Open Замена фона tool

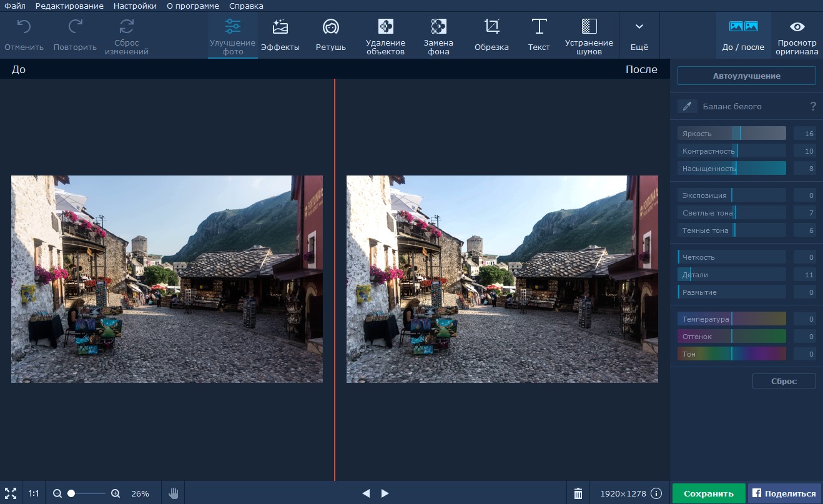tap(439, 37)
